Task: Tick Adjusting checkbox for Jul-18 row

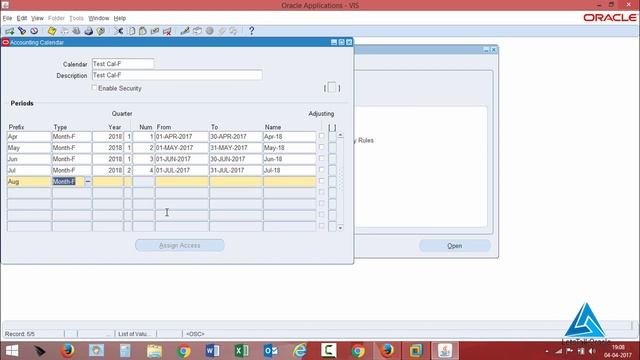Action: point(322,169)
